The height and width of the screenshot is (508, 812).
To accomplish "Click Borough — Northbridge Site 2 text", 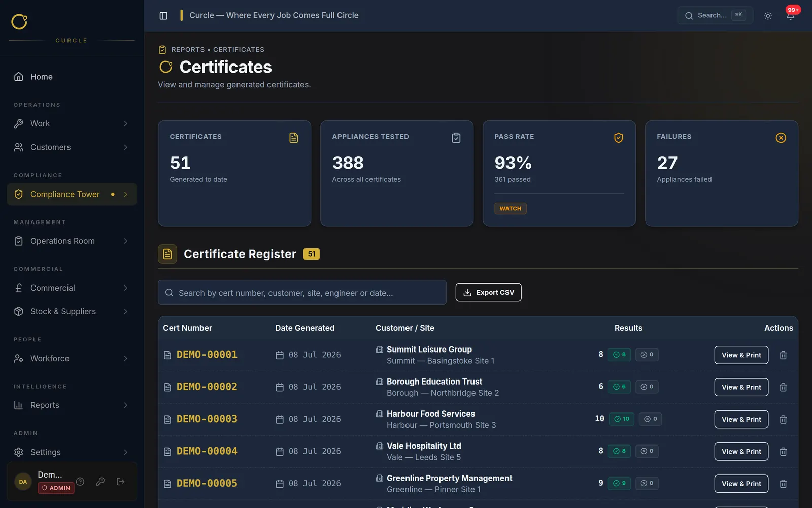I will [x=443, y=393].
